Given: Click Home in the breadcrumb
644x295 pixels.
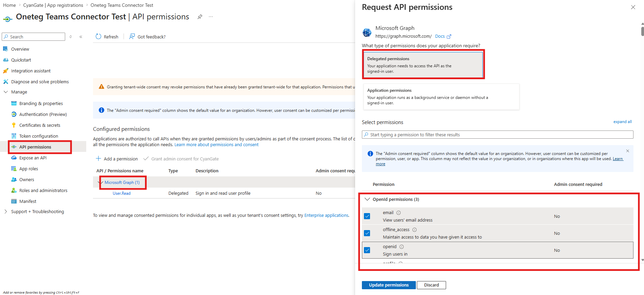Looking at the screenshot, I should coord(10,5).
